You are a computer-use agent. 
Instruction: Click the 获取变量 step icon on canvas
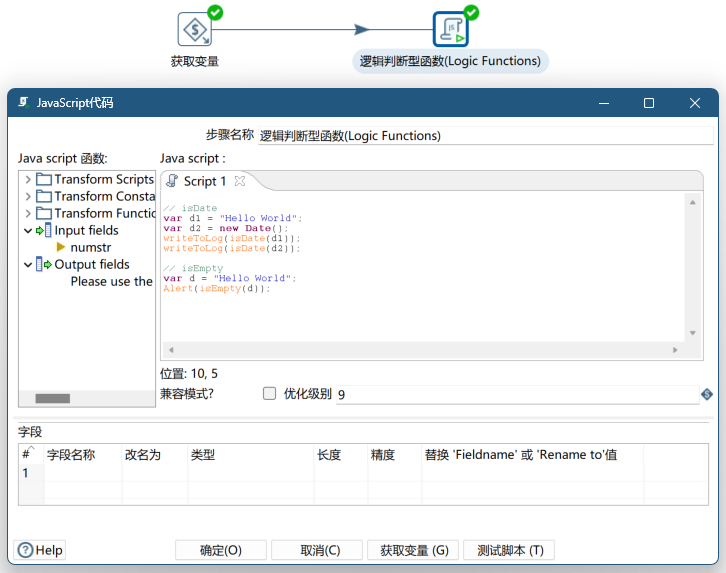click(194, 30)
